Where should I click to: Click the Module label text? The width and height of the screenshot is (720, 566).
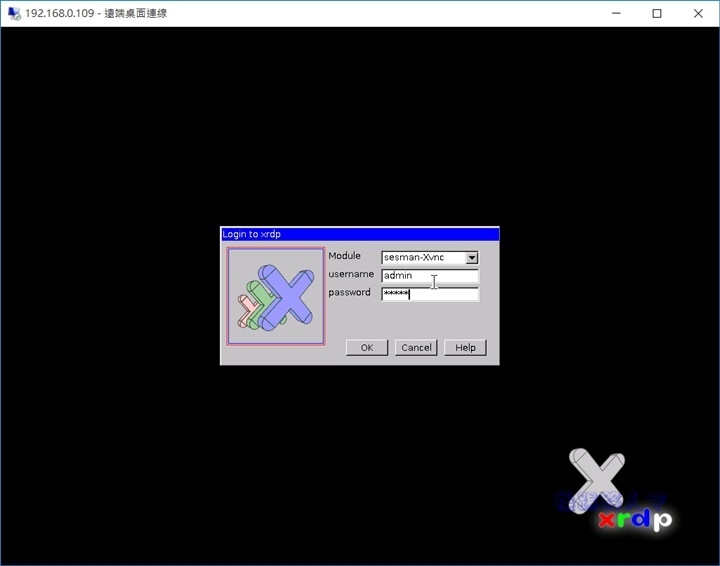tap(344, 256)
